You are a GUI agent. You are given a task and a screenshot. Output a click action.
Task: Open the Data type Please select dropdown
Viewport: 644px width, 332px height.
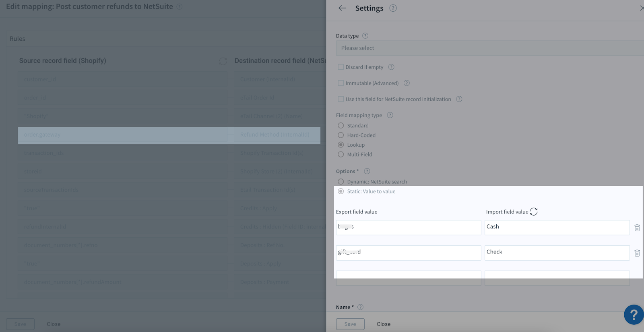[x=490, y=48]
